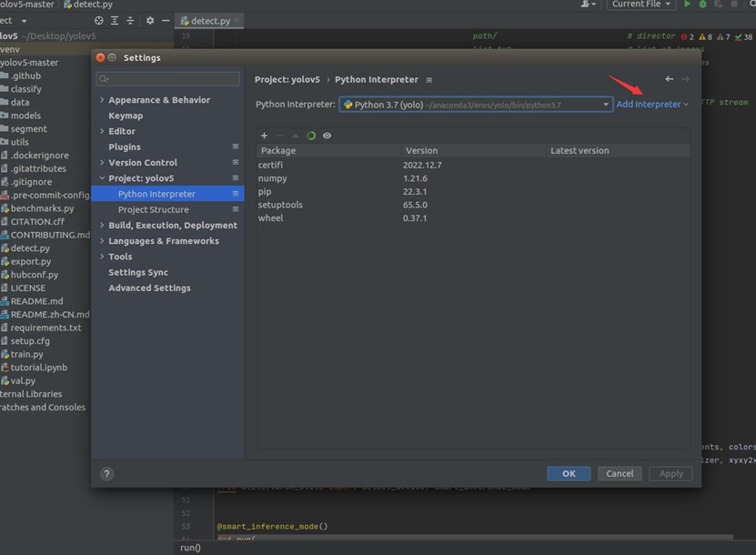Click the project-level icon beside Project Structure
Viewport: 756px width, 555px height.
click(236, 209)
